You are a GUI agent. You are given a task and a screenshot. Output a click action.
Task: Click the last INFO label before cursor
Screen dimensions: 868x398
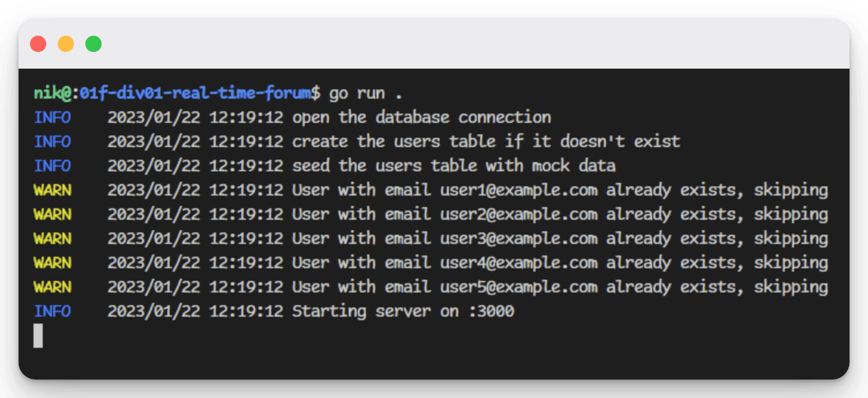[x=52, y=311]
